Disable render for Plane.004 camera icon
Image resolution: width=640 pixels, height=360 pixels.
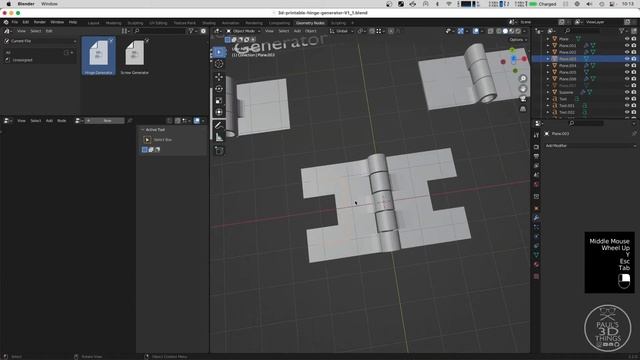click(634, 65)
